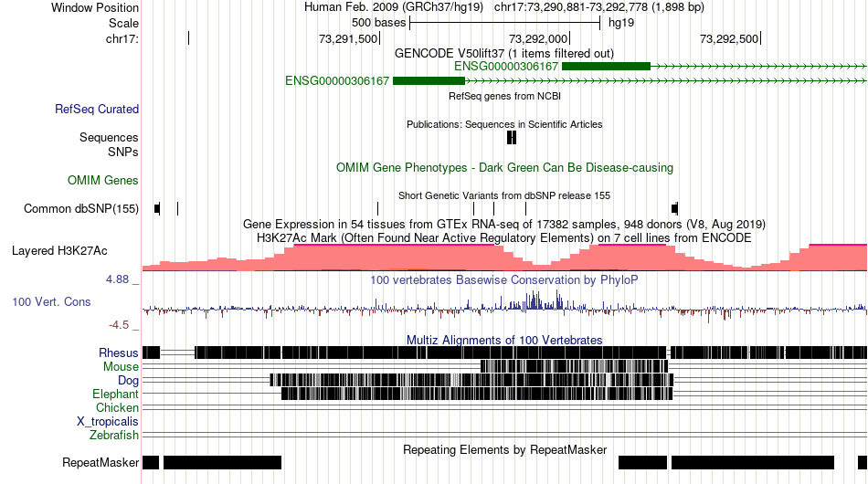868x484 pixels.
Task: Click the RepeatMasker track label
Action: pyautogui.click(x=101, y=462)
